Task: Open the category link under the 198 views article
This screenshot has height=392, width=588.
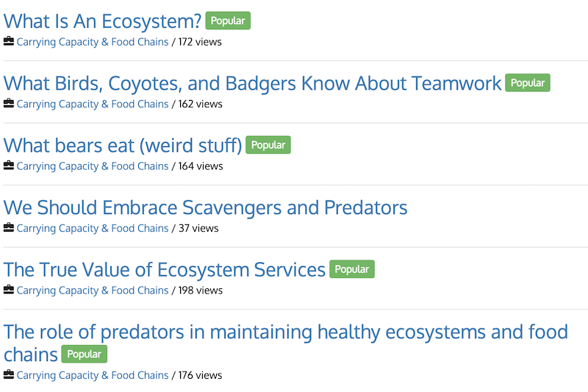Action: click(x=93, y=291)
